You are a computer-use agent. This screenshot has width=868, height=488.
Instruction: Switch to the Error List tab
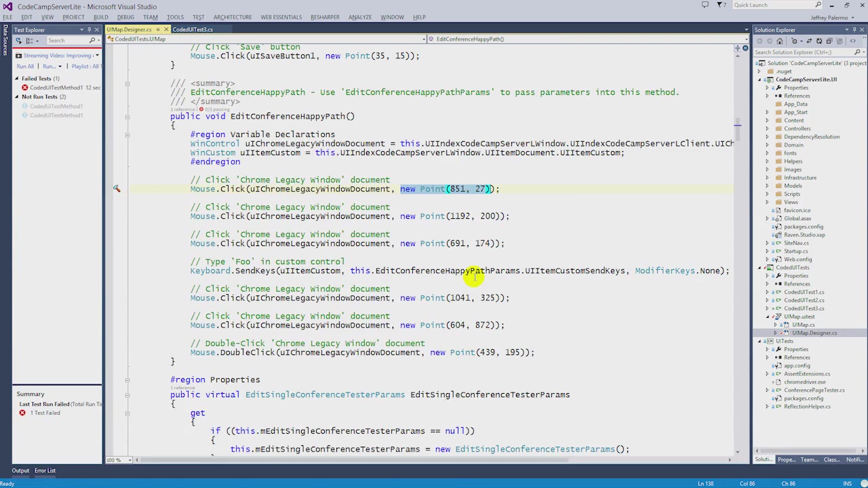pos(45,470)
